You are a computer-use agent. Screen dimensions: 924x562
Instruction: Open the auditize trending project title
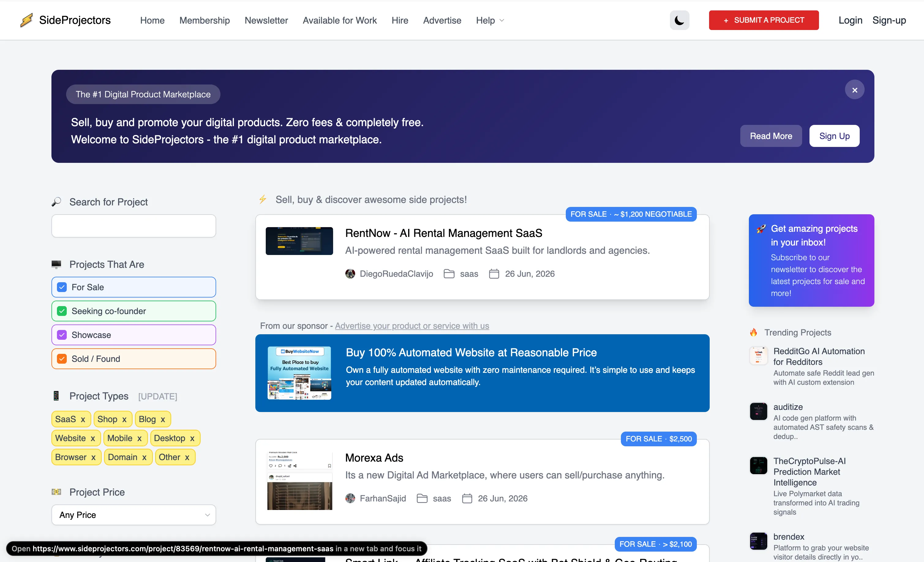point(788,407)
